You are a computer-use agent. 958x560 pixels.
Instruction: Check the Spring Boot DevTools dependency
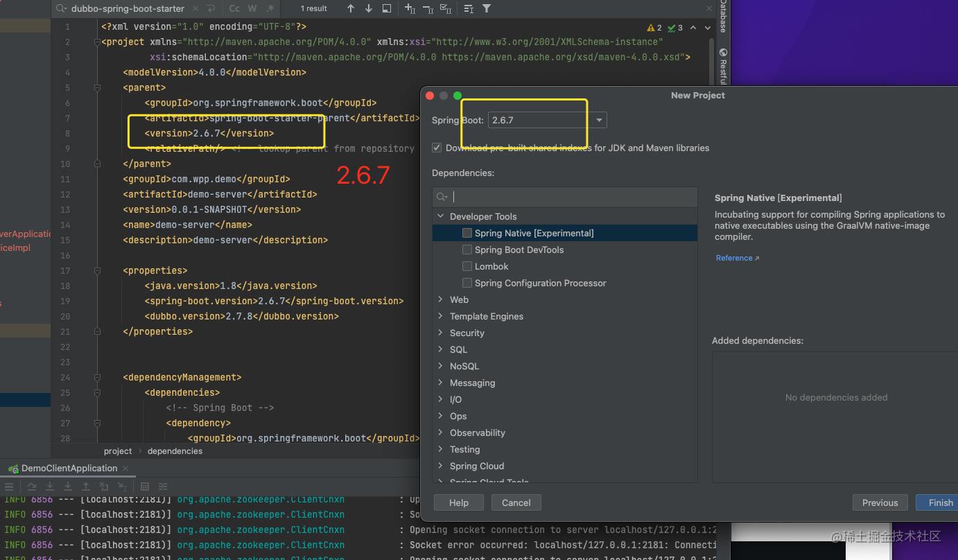467,250
